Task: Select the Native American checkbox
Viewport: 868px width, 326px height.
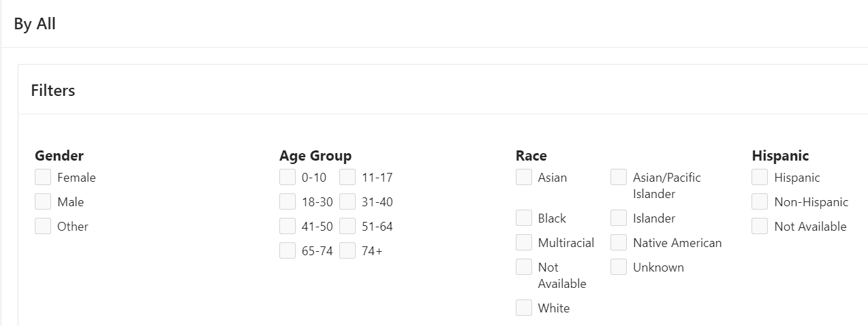Action: click(x=619, y=243)
